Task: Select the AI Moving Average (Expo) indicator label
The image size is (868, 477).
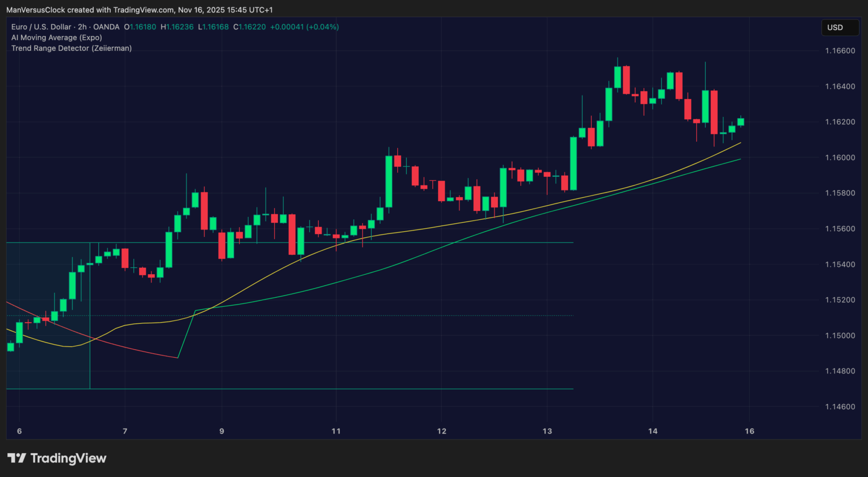Action: pos(57,37)
